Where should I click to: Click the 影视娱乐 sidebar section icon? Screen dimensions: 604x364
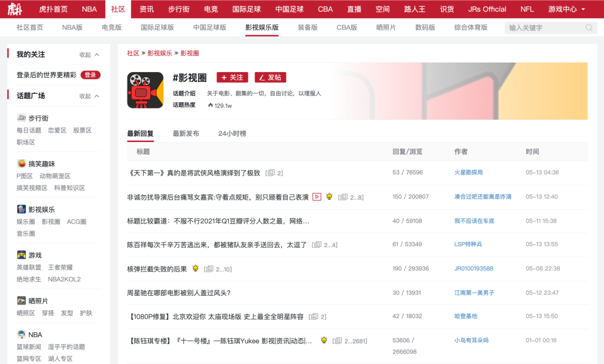pos(22,209)
